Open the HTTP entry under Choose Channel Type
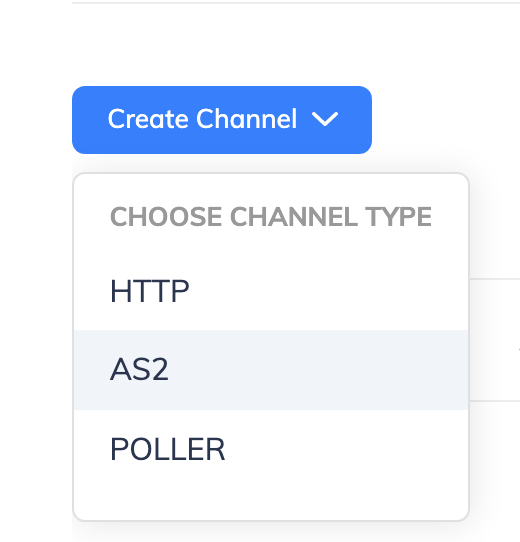 point(271,291)
